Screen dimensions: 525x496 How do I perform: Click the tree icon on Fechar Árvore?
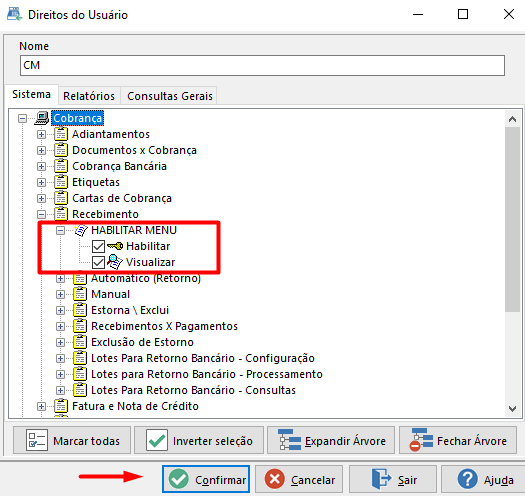(x=421, y=440)
